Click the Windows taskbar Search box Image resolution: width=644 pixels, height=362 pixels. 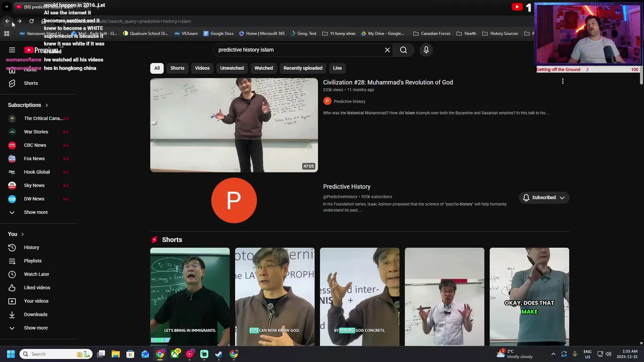click(56, 354)
